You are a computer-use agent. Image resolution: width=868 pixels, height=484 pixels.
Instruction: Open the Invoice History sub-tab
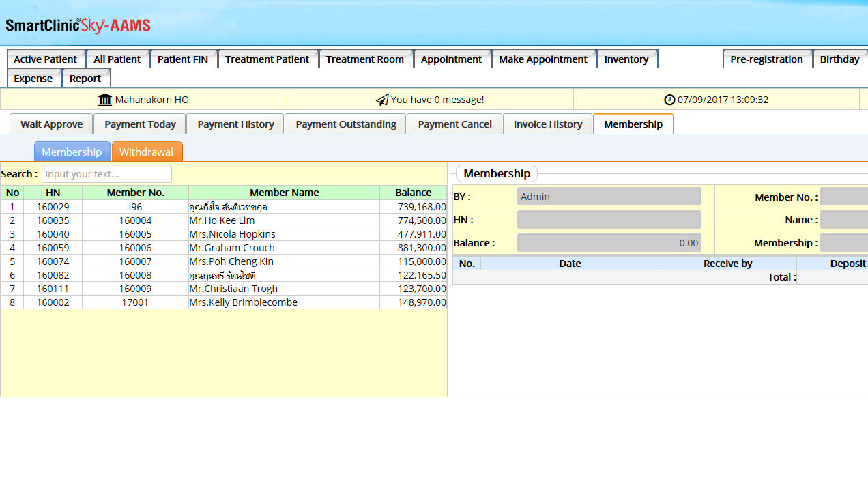click(547, 124)
